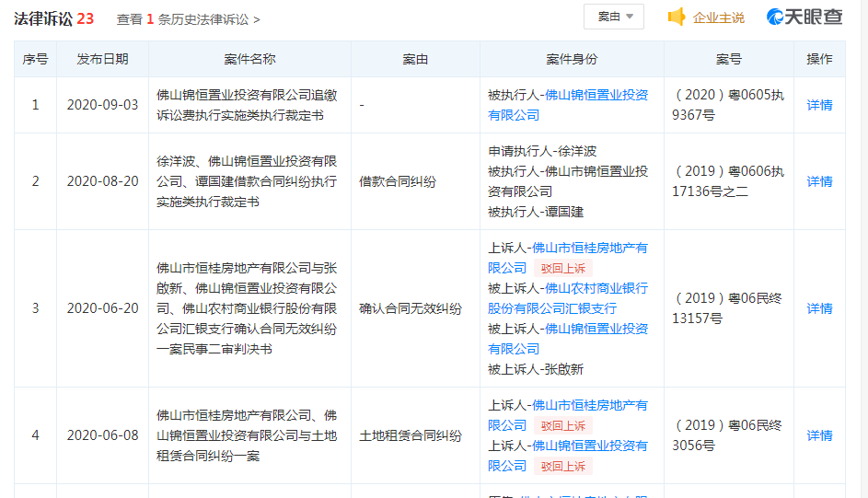
Task: Click the 案件身份 column header
Action: coord(572,59)
